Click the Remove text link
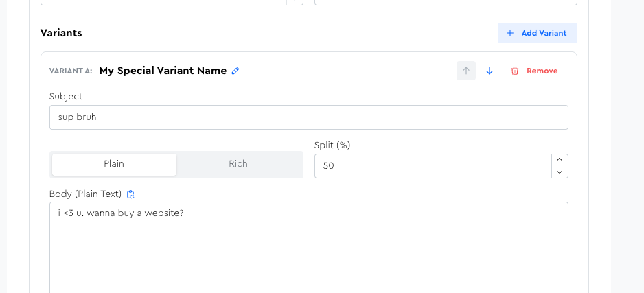Image resolution: width=644 pixels, height=293 pixels. [542, 71]
